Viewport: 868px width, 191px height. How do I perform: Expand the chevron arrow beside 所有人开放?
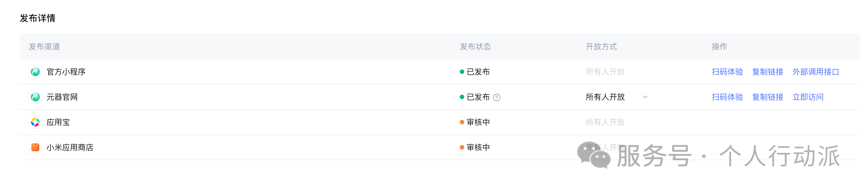(x=645, y=97)
